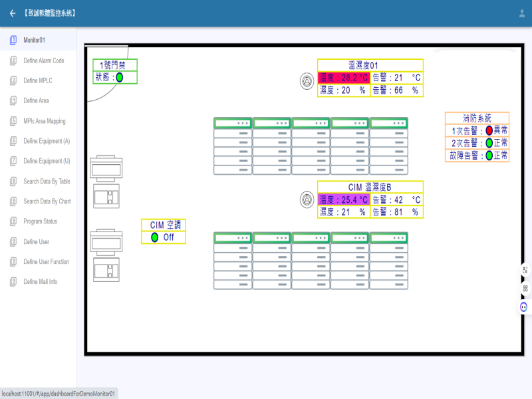This screenshot has height=399, width=532.
Task: Click the back arrow in the header
Action: (13, 13)
